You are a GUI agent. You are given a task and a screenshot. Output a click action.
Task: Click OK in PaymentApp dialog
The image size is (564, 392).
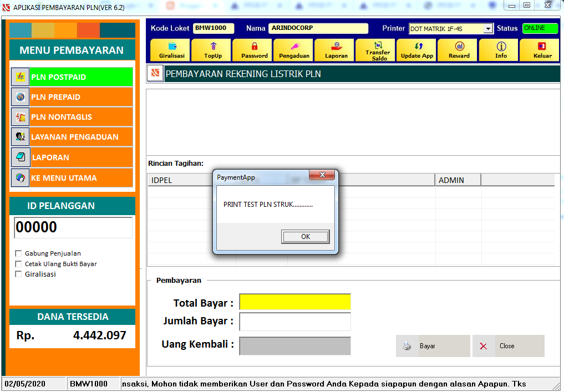(x=305, y=237)
